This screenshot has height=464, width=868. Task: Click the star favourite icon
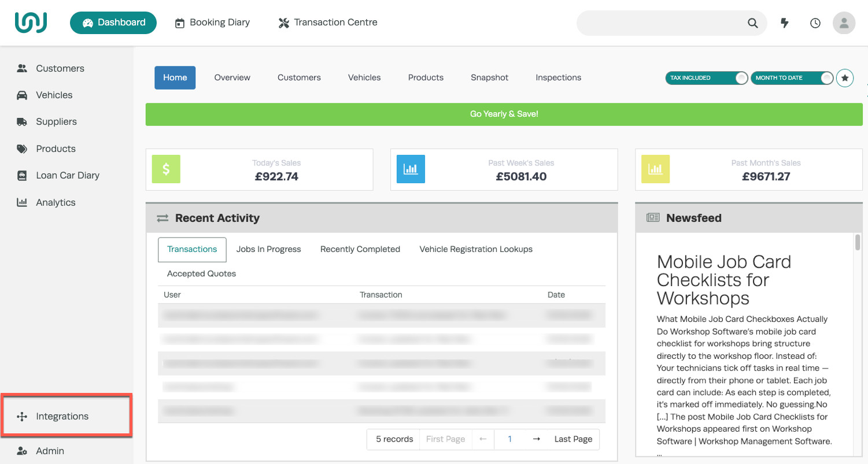coord(845,77)
